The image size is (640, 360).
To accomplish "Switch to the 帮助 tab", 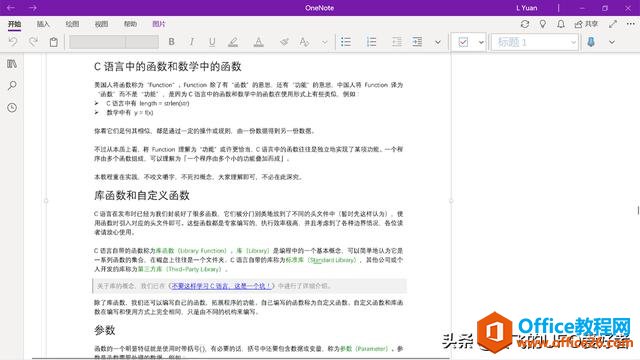I will [x=130, y=24].
